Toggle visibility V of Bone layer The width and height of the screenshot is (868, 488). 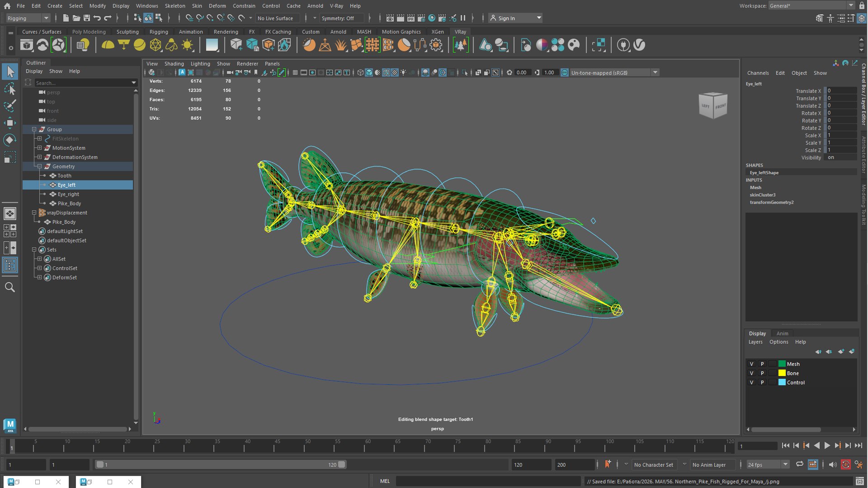tap(752, 373)
